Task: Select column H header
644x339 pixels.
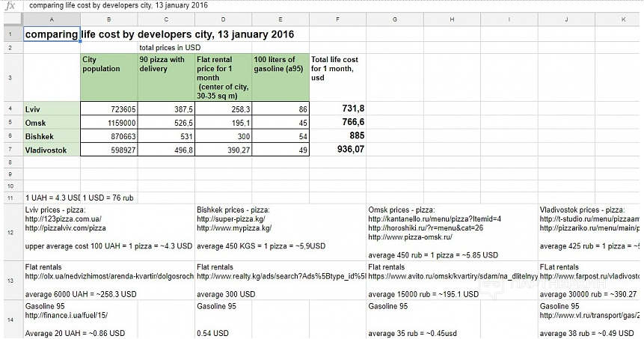Action: [452, 19]
